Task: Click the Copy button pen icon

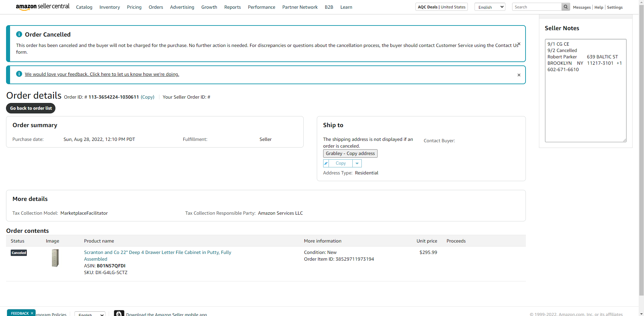Action: click(326, 163)
